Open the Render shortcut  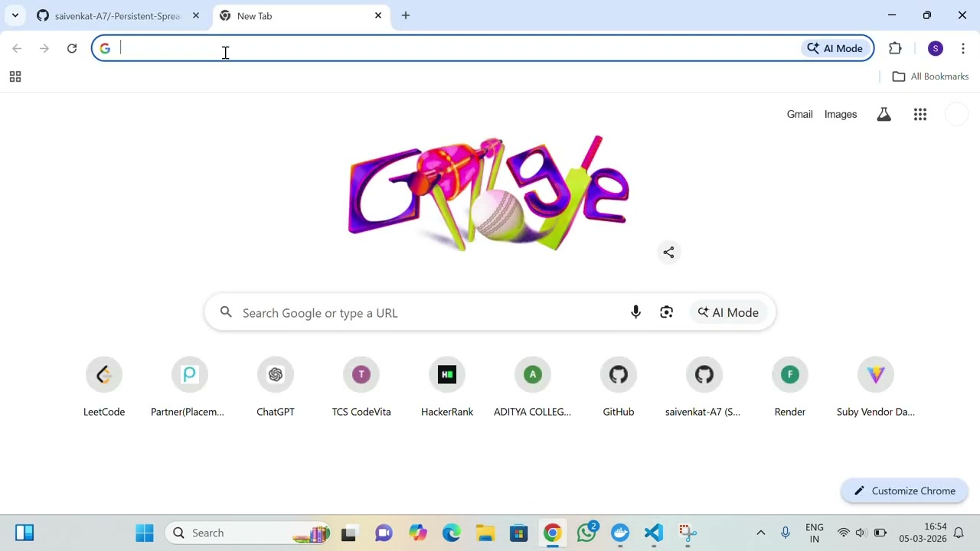[x=790, y=387]
